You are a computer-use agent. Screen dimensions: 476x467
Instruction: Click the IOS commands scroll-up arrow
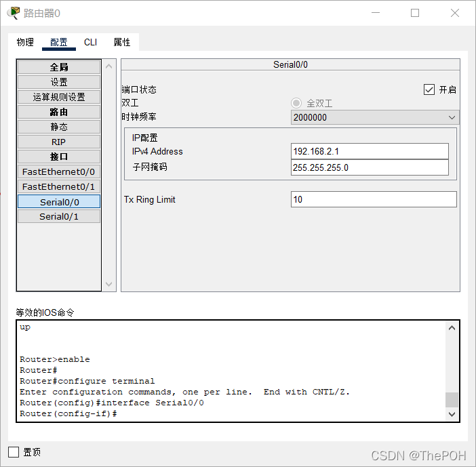click(452, 328)
